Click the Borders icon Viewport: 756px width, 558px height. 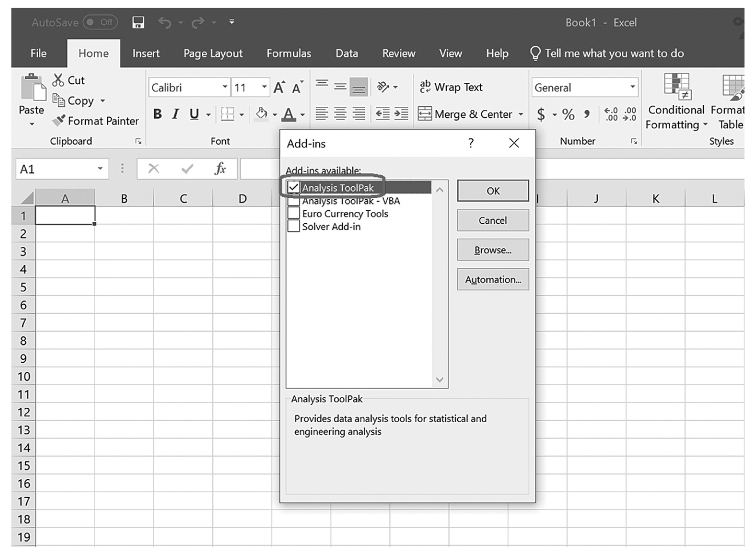(227, 114)
